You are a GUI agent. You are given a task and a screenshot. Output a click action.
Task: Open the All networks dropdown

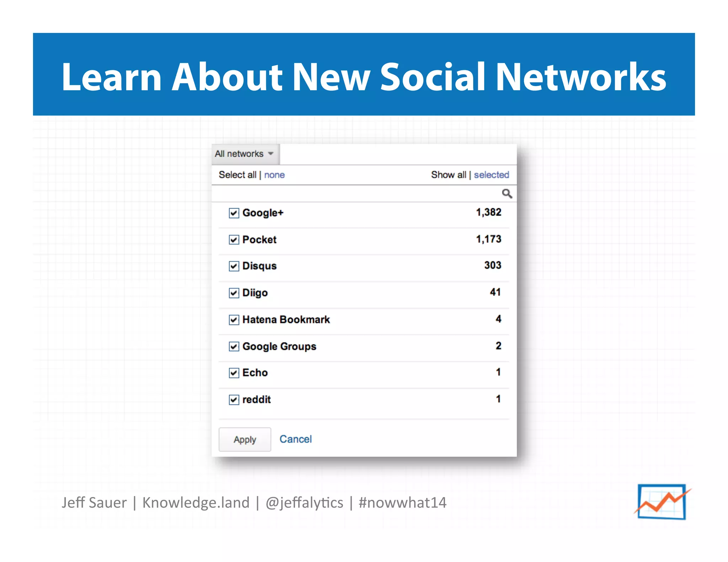pos(245,154)
